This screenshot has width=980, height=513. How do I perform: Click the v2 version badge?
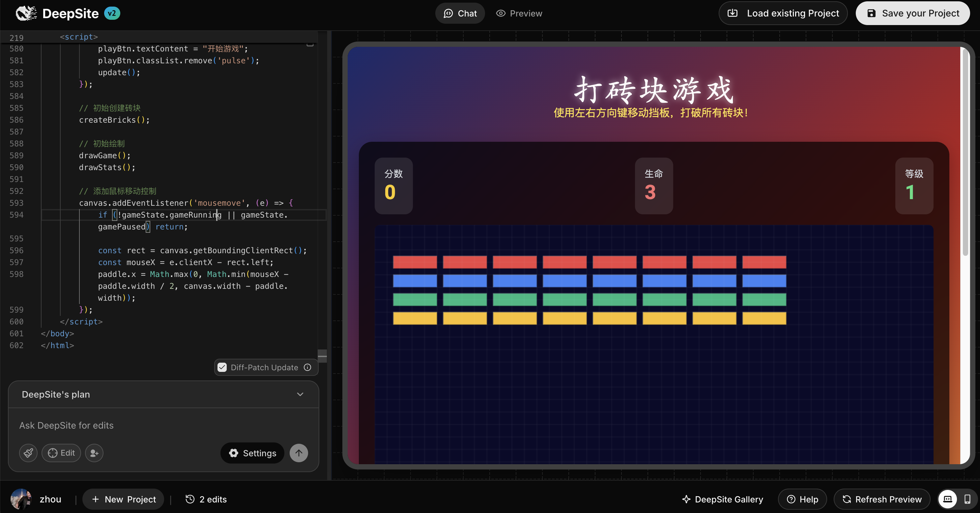[112, 13]
